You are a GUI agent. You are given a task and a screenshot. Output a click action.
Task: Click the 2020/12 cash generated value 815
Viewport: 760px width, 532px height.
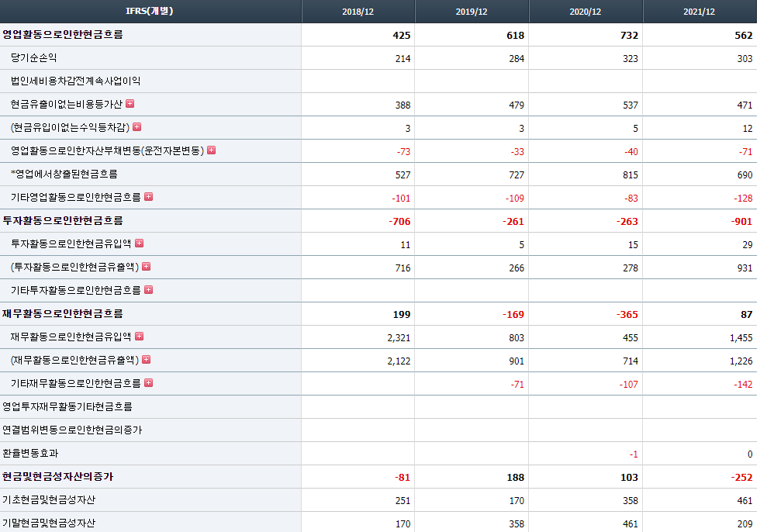(630, 175)
